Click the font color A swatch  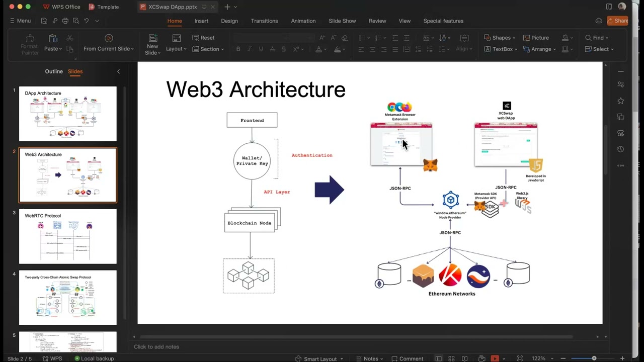318,49
